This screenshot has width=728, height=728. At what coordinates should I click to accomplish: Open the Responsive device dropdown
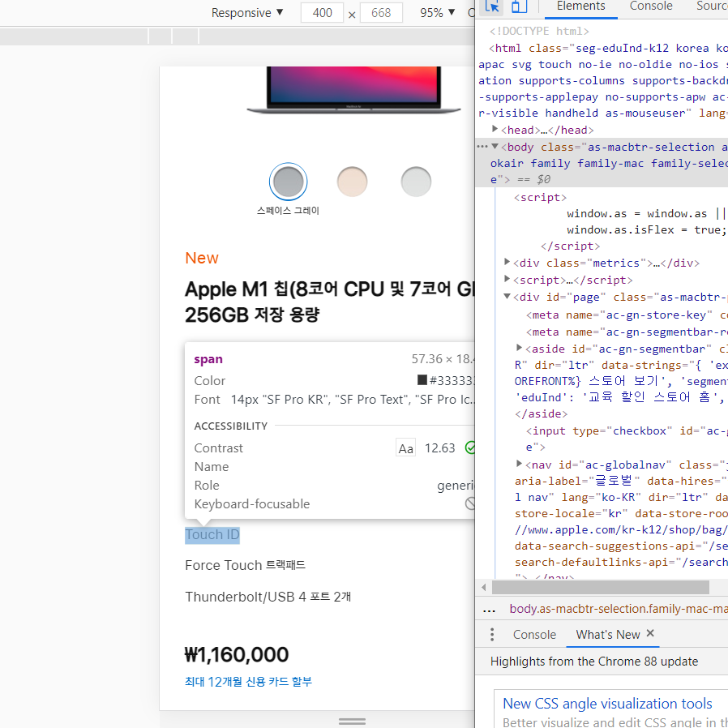pos(246,12)
